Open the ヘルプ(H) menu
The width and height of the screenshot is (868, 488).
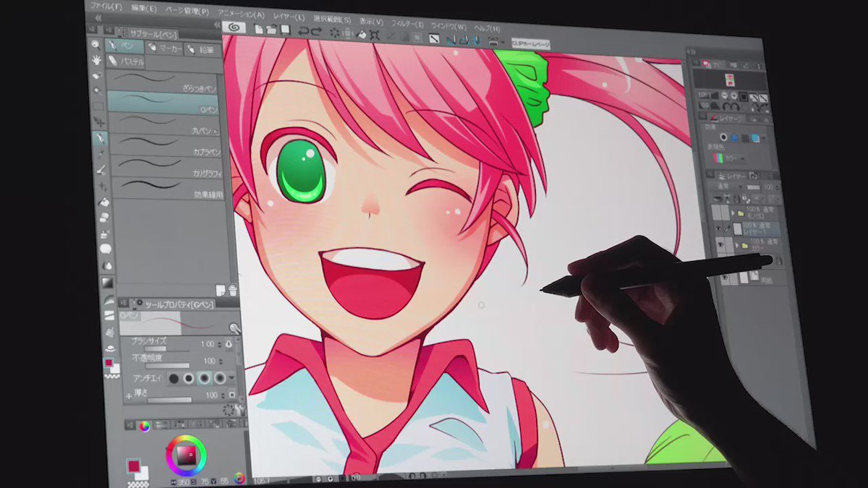[486, 27]
